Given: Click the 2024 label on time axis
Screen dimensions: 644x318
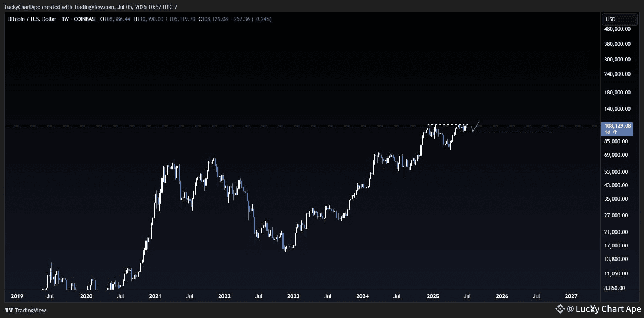Looking at the screenshot, I should coord(362,296).
